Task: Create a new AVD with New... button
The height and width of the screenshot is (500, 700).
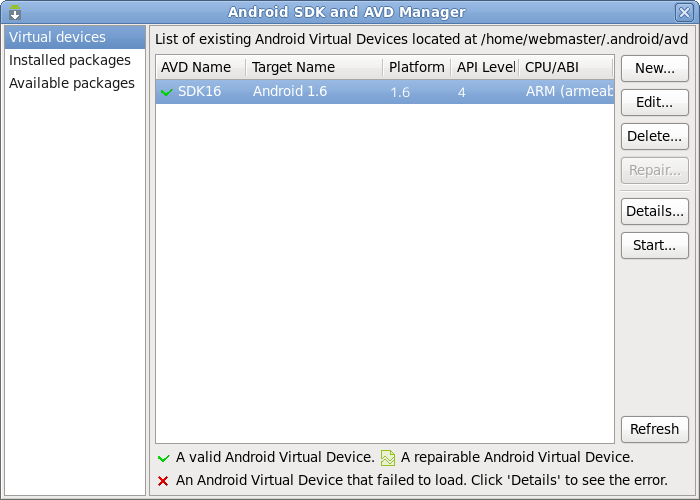Action: (x=654, y=68)
